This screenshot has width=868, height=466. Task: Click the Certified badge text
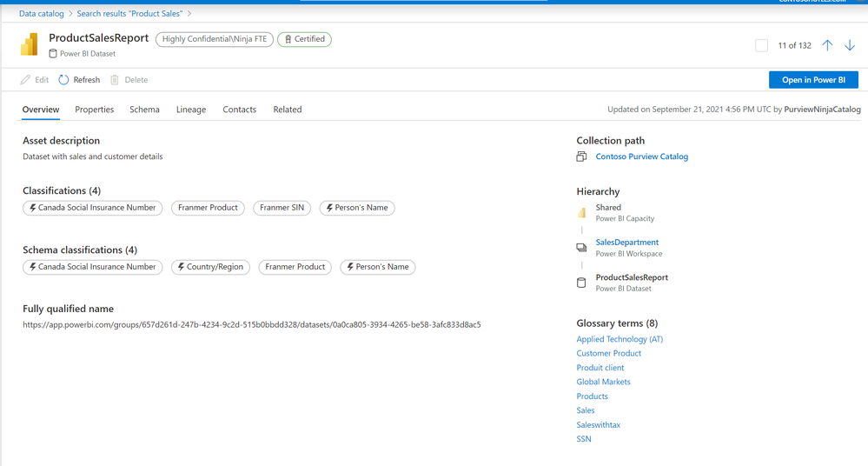pos(309,39)
